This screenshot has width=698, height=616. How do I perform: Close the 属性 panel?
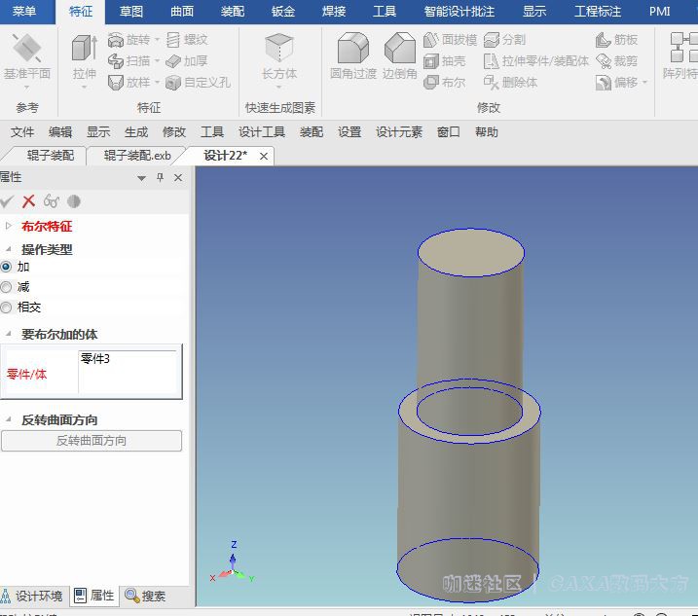[x=178, y=177]
